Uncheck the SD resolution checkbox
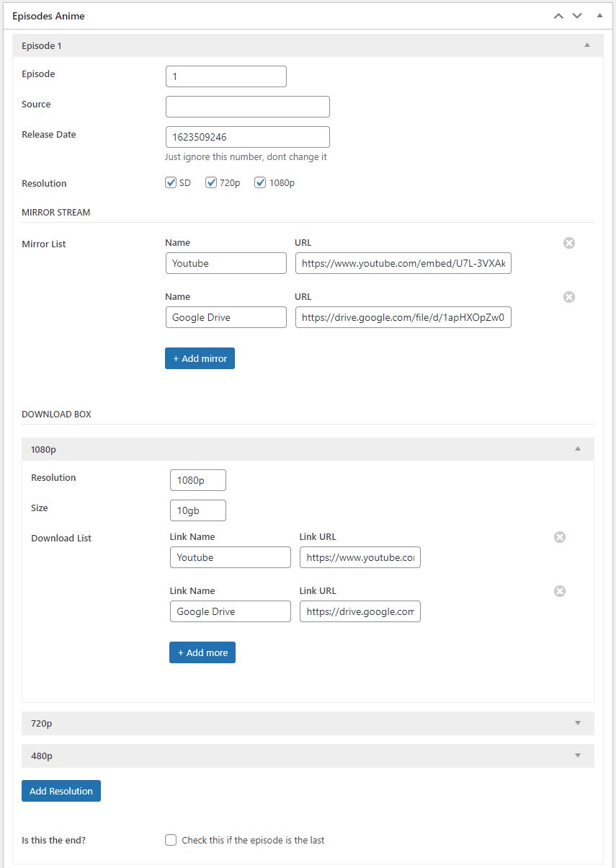This screenshot has height=868, width=616. (x=171, y=183)
